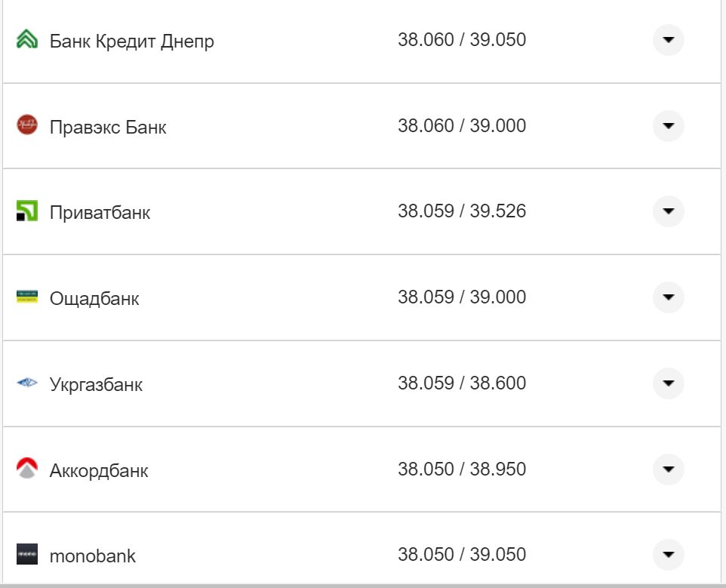Select the Приватбанк green logo icon

click(x=28, y=211)
